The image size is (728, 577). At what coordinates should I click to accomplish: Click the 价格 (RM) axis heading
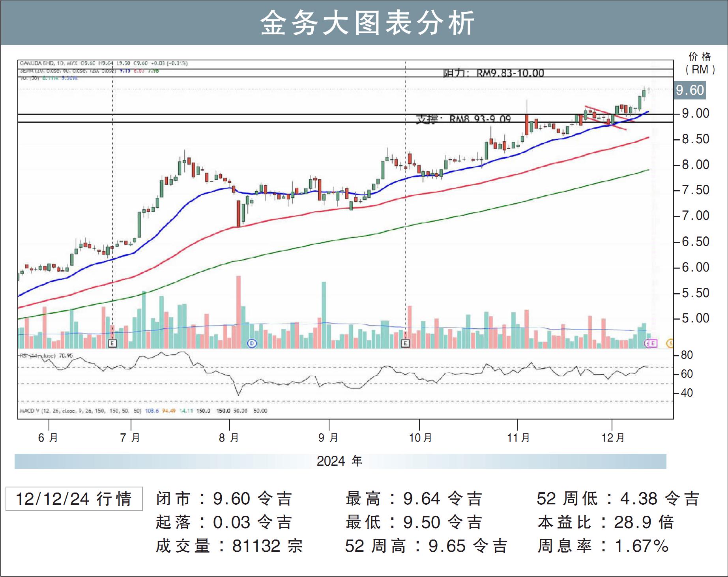[x=700, y=63]
